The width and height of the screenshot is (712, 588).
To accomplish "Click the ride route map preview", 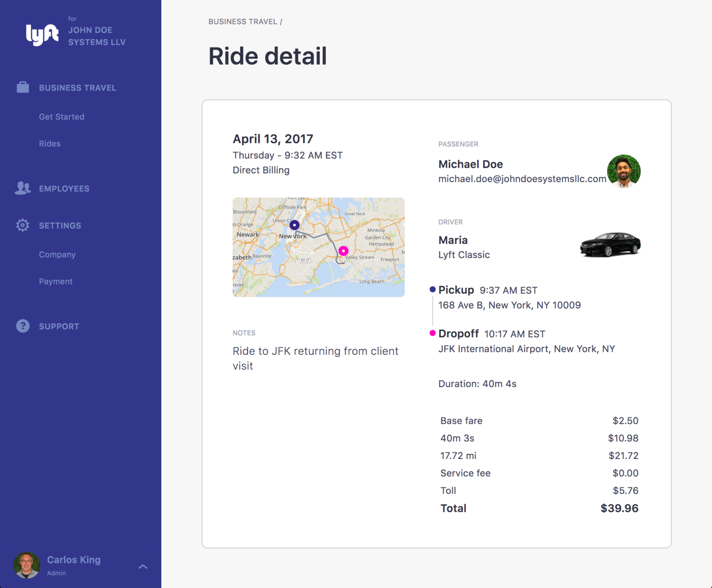I will pyautogui.click(x=318, y=247).
